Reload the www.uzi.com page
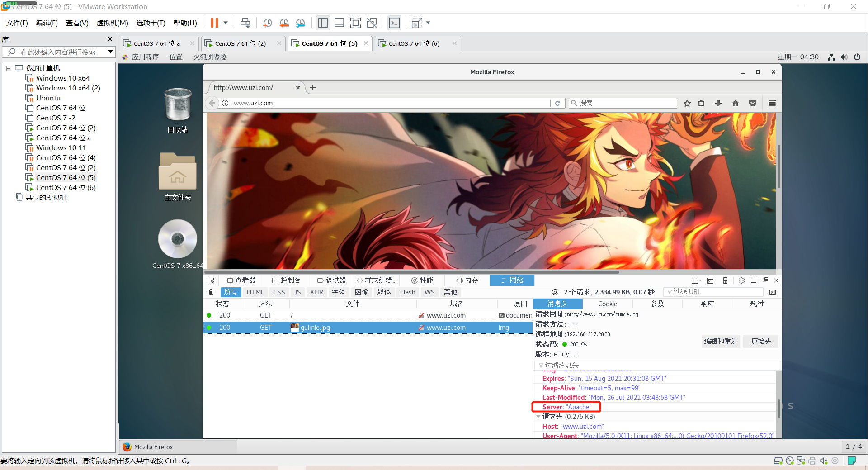868x470 pixels. point(557,103)
